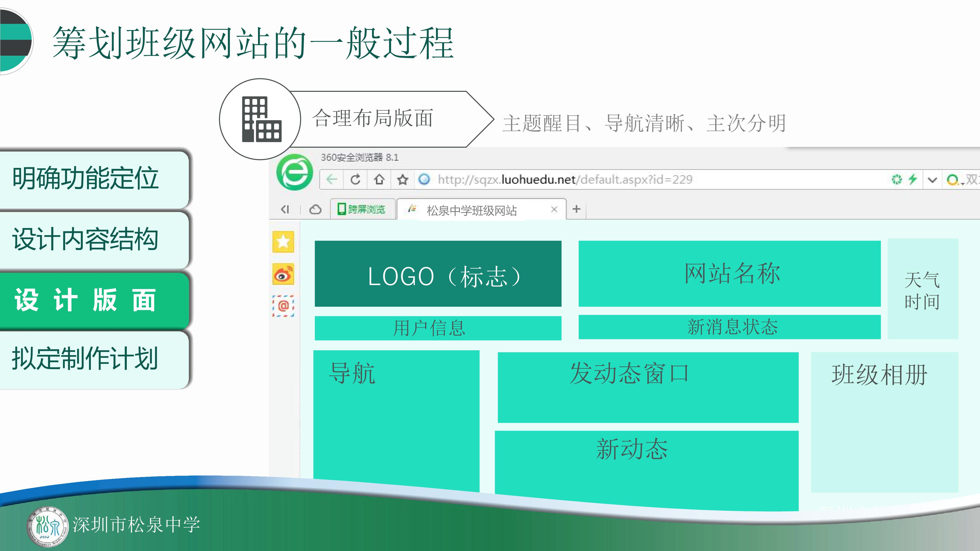Click the cloud icon in the tab bar
This screenshot has height=551, width=980.
point(315,209)
